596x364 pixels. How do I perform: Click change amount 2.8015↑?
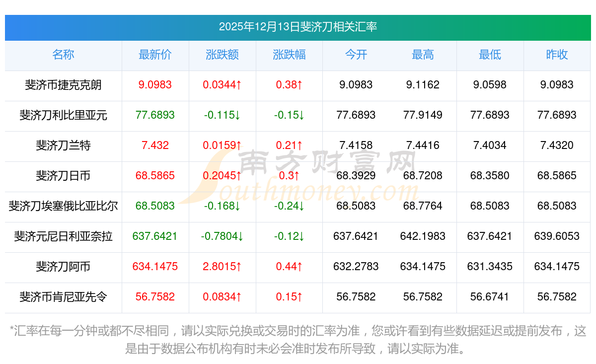click(222, 267)
